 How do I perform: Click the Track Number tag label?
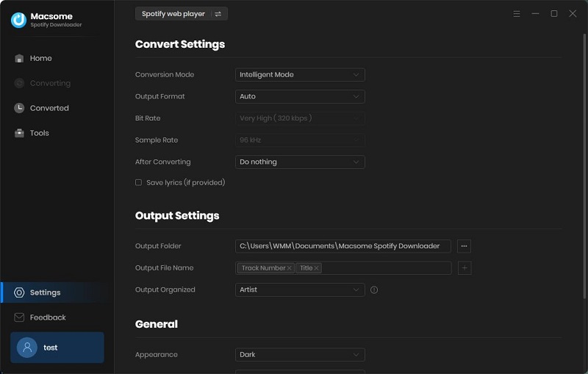(263, 268)
